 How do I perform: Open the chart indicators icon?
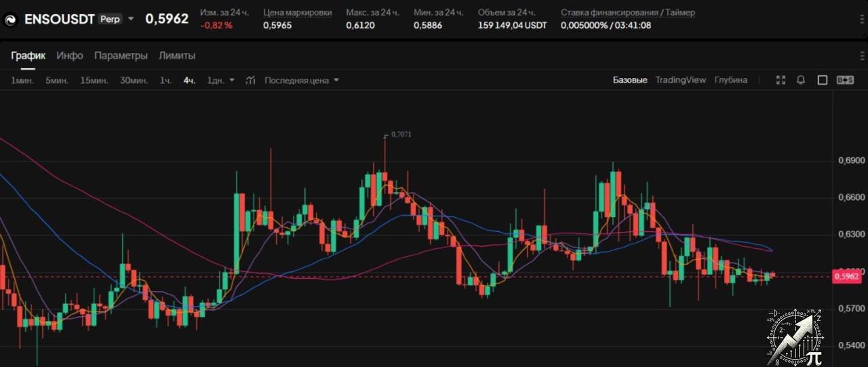pos(250,80)
